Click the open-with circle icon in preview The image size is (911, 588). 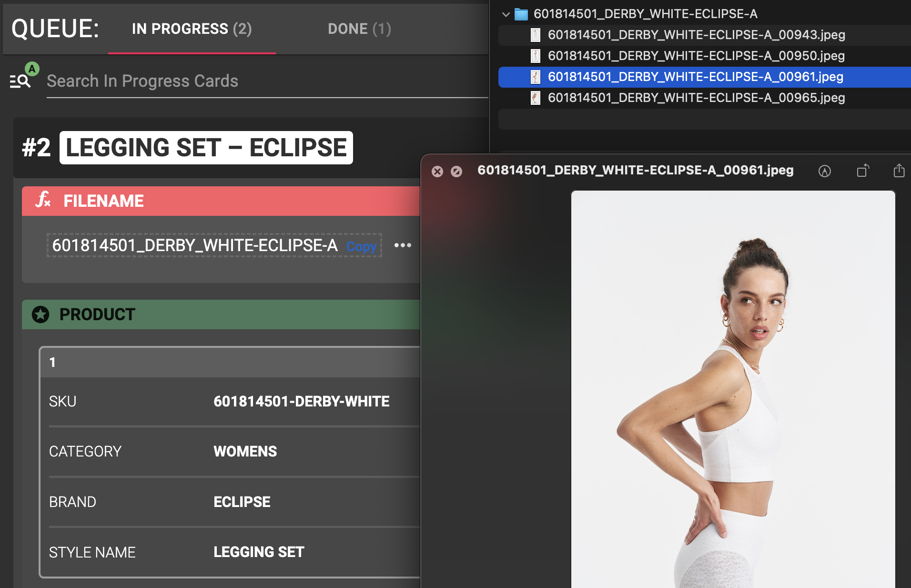tap(456, 172)
